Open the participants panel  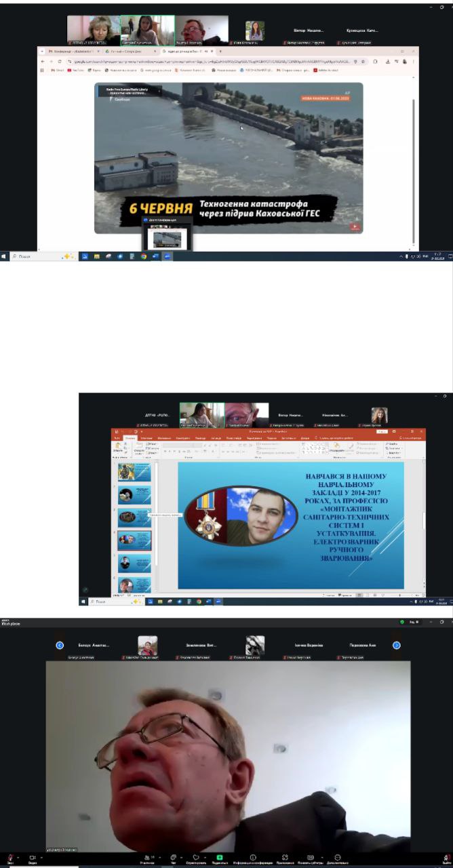146,857
